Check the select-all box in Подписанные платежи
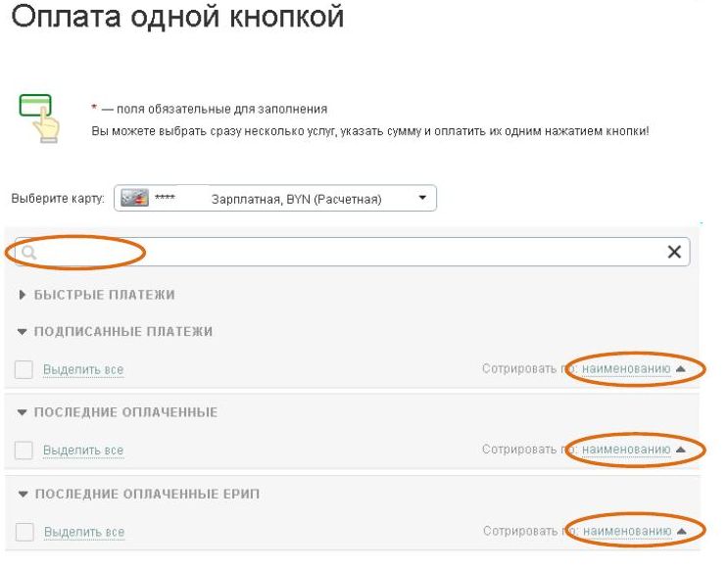 tap(24, 369)
